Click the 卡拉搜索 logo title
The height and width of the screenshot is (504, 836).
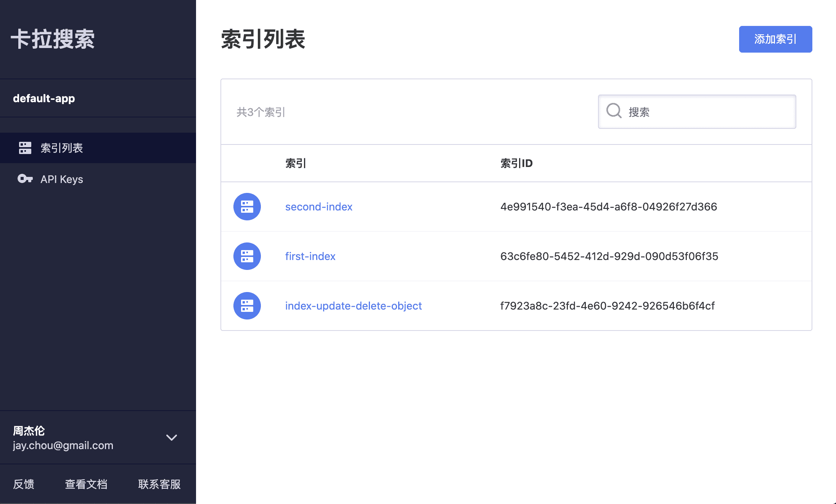(53, 39)
